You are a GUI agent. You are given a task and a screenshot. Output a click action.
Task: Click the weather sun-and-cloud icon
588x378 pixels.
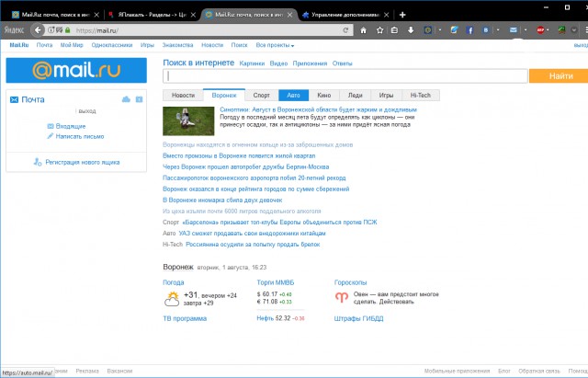coord(172,299)
